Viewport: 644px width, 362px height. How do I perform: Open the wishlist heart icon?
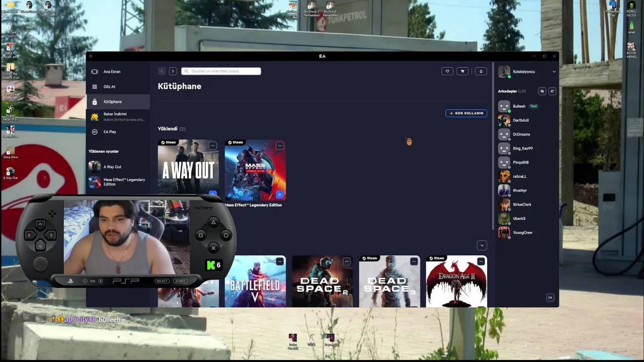pos(447,71)
